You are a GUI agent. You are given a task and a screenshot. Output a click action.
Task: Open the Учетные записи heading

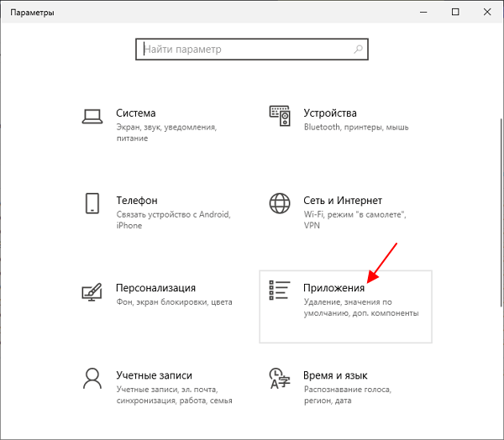pyautogui.click(x=155, y=375)
